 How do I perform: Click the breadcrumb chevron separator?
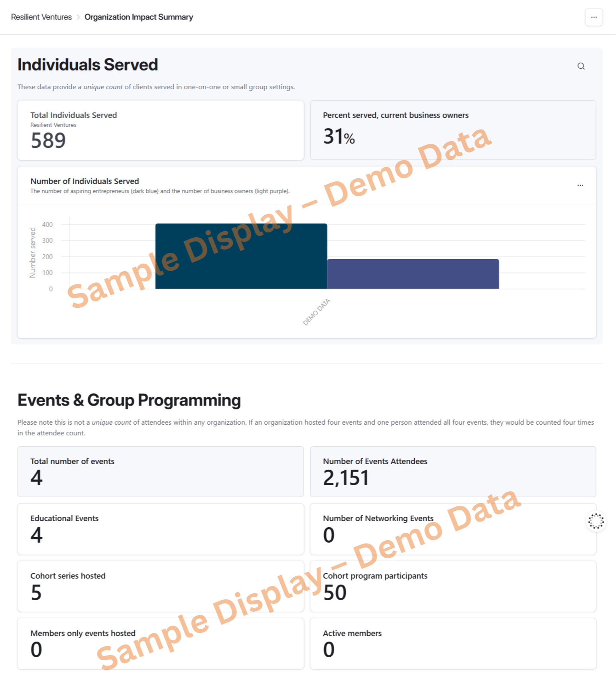click(x=78, y=17)
